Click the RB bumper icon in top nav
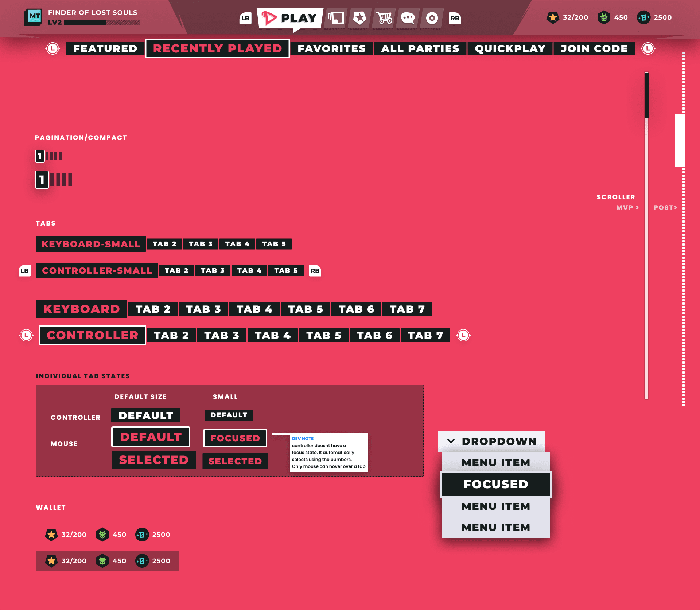This screenshot has width=700, height=610. [455, 18]
